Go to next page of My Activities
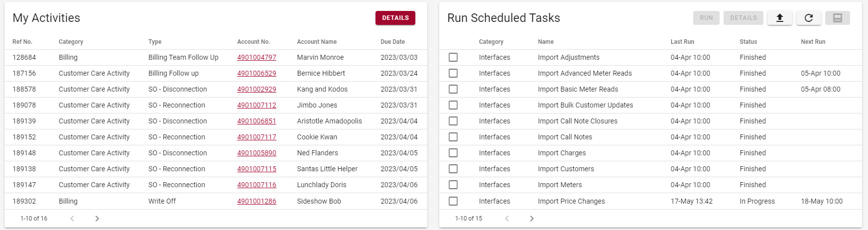Viewport: 868px width, 230px height. point(97,219)
